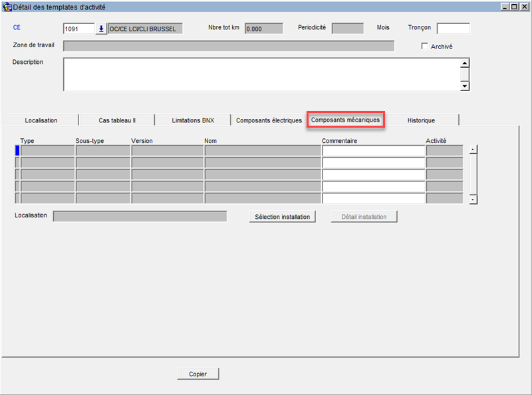532x395 pixels.
Task: Click the Description scrollbar up arrow
Action: 465,63
